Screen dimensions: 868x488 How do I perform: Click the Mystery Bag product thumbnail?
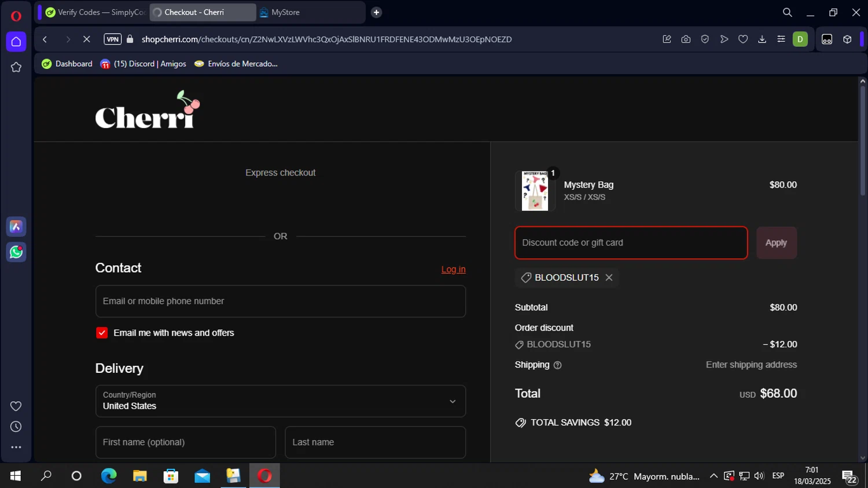point(535,190)
